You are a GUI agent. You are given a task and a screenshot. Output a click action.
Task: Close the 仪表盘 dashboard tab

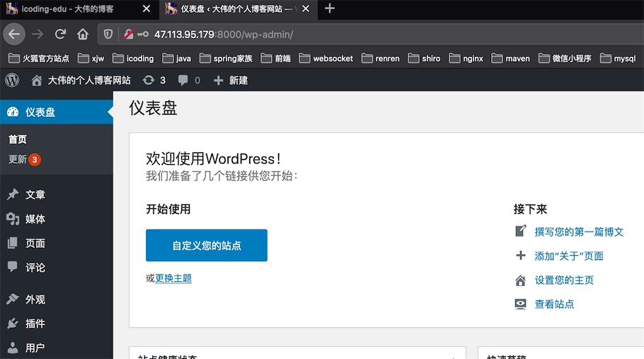pos(306,8)
